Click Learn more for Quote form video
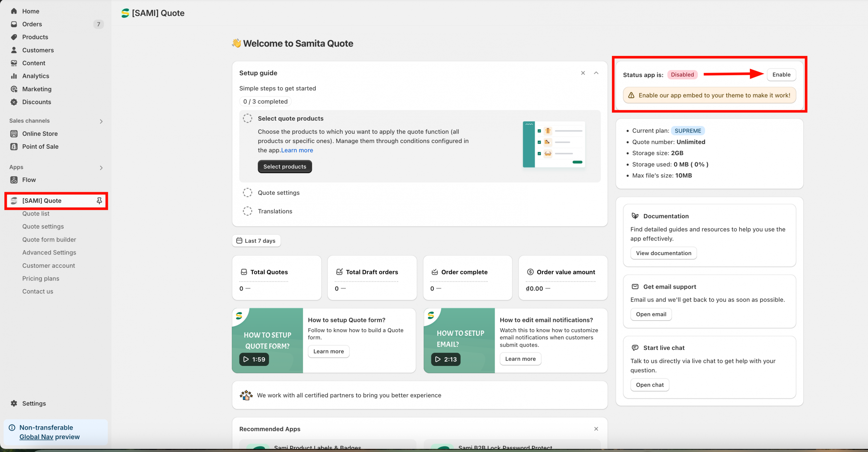The image size is (868, 452). [329, 351]
